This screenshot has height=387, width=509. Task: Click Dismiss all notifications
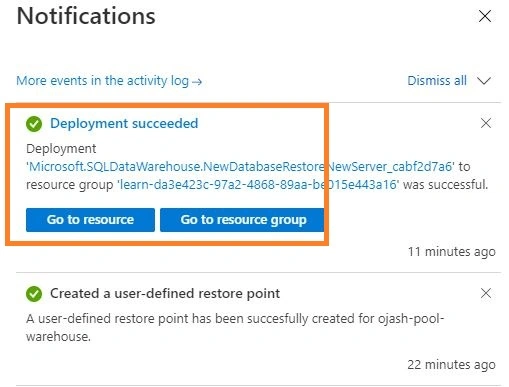pos(437,81)
